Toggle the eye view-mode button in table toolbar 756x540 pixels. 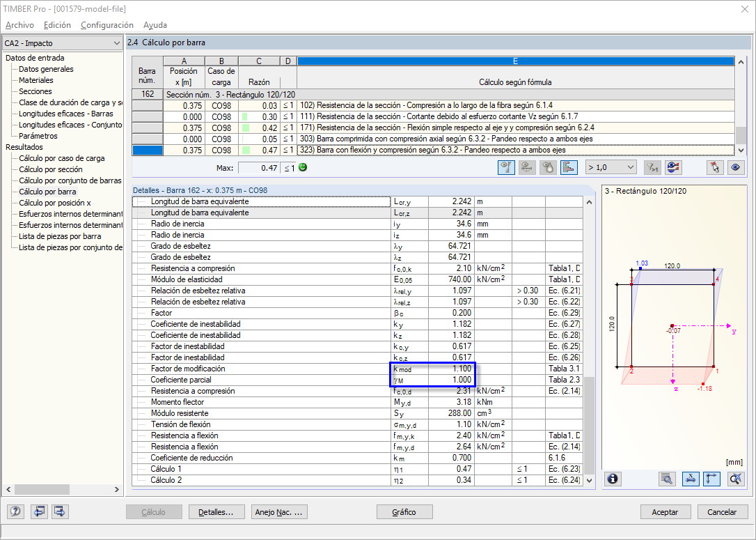pos(736,167)
